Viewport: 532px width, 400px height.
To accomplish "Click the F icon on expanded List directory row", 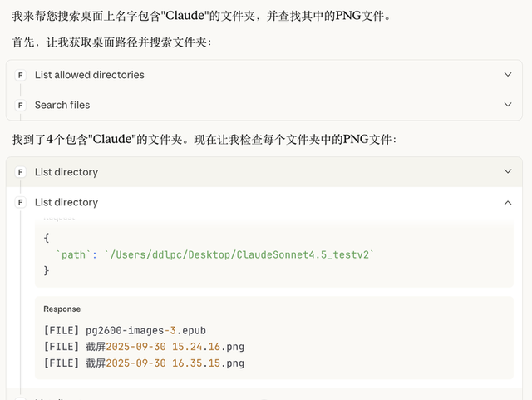I will click(x=21, y=202).
